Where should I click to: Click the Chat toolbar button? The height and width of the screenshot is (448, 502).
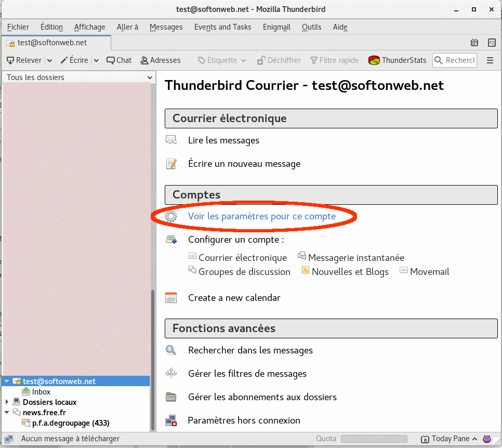tap(119, 60)
